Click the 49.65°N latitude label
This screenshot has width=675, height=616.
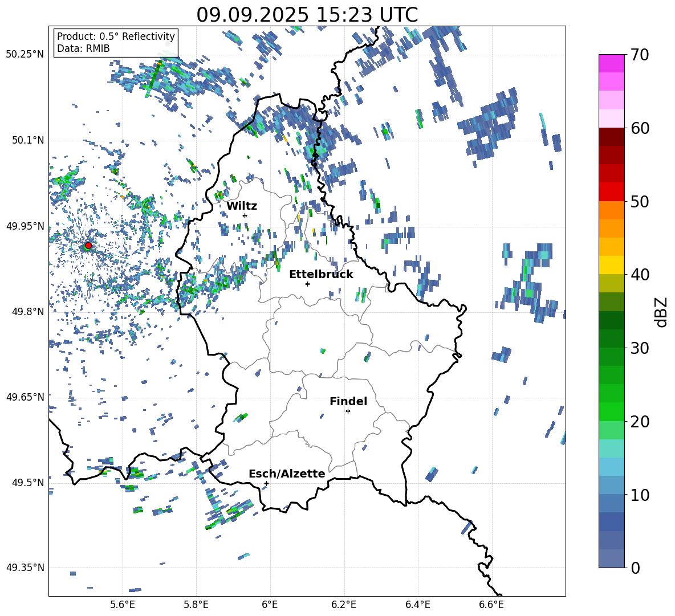click(25, 397)
